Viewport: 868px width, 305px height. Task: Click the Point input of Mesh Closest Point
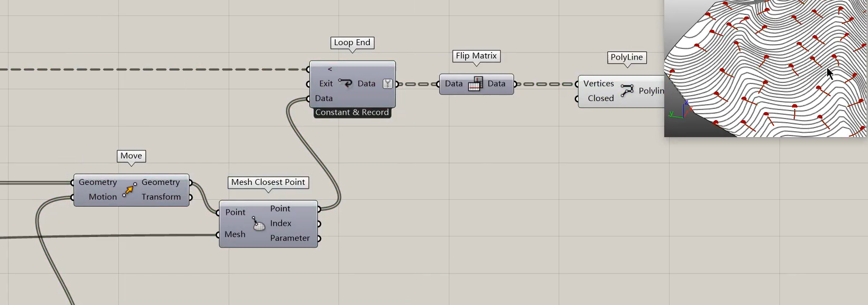[235, 213]
